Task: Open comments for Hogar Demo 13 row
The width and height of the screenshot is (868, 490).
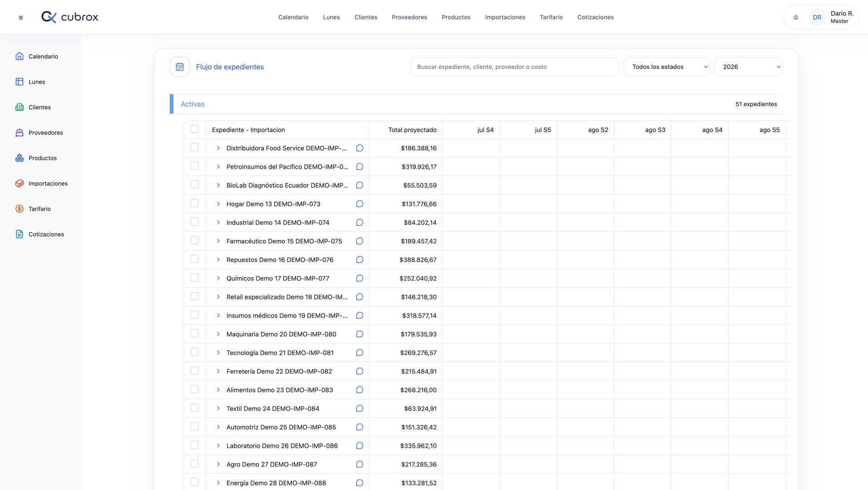Action: (360, 204)
